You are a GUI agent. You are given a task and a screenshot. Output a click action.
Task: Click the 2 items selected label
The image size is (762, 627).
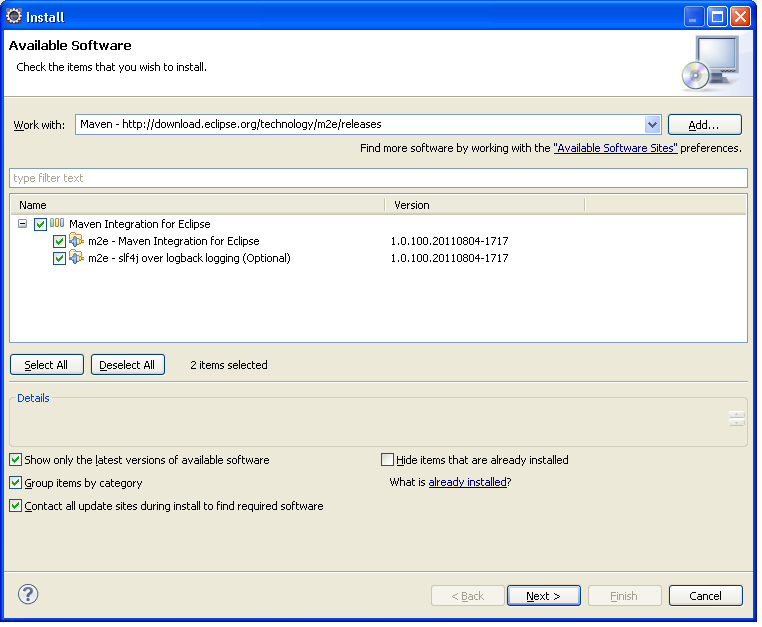pyautogui.click(x=228, y=365)
